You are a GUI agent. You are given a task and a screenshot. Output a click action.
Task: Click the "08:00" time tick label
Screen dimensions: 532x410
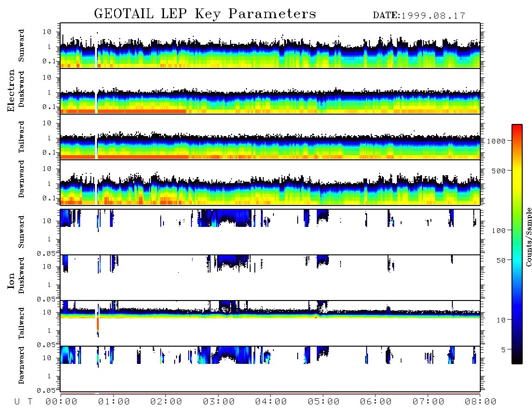point(480,402)
